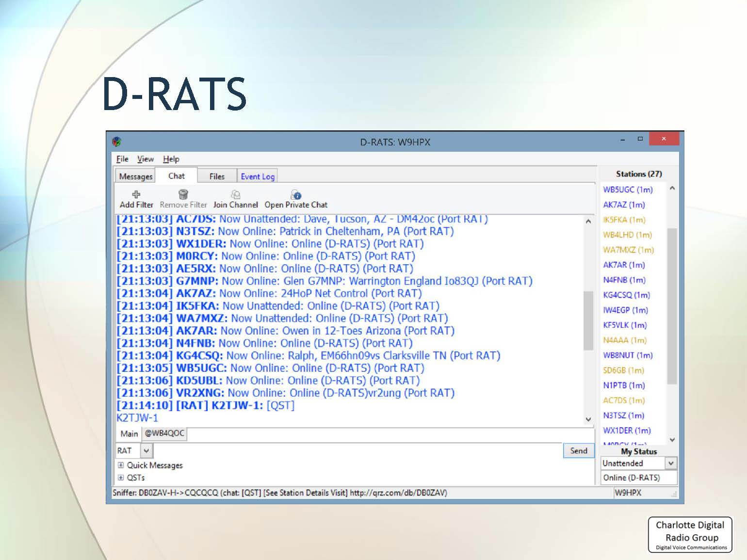Select station WB5UGC (1m) in the list
Screen dimensions: 747x560
click(628, 190)
